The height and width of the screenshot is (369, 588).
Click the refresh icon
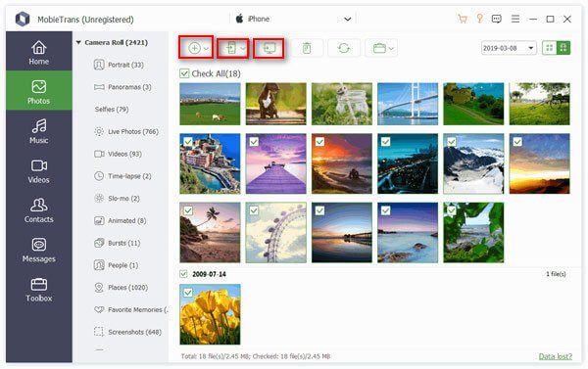pyautogui.click(x=344, y=48)
